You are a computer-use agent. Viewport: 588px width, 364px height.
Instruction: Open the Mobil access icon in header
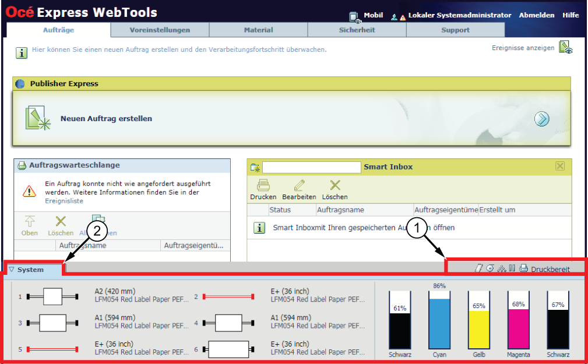(355, 17)
